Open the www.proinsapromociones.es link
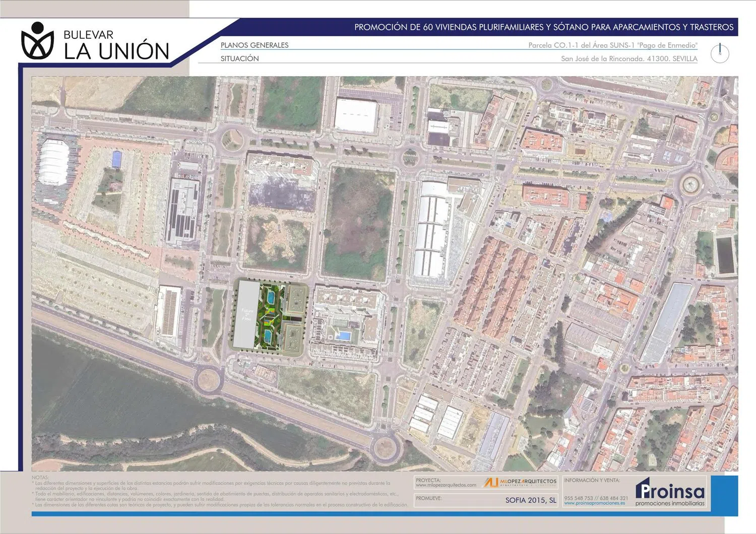This screenshot has height=534, width=756. [x=594, y=503]
